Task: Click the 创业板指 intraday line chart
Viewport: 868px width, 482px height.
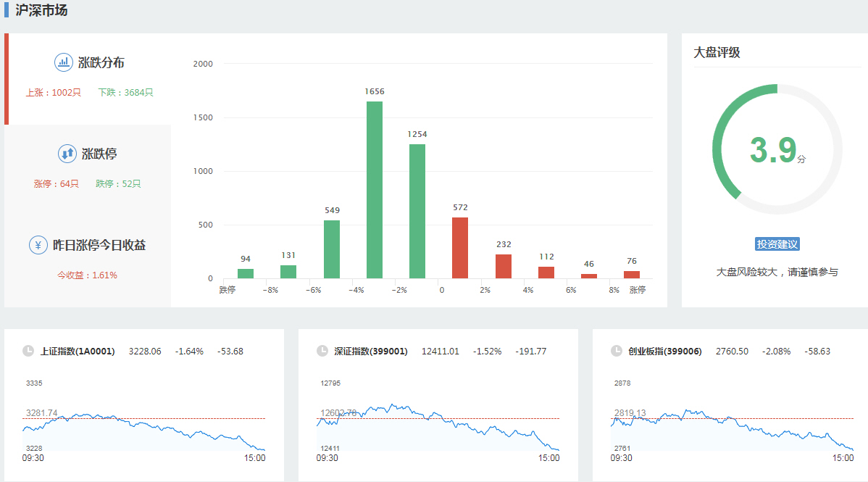Action: [x=732, y=428]
